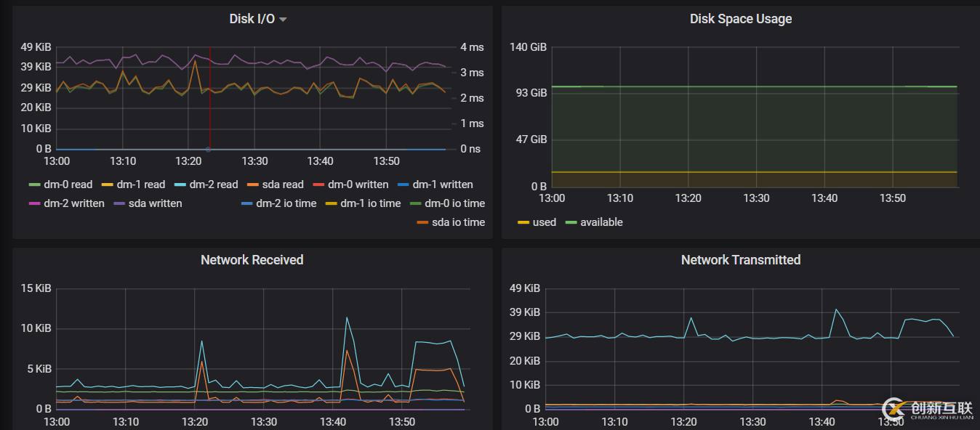Click the green swatch beside available

click(x=571, y=222)
